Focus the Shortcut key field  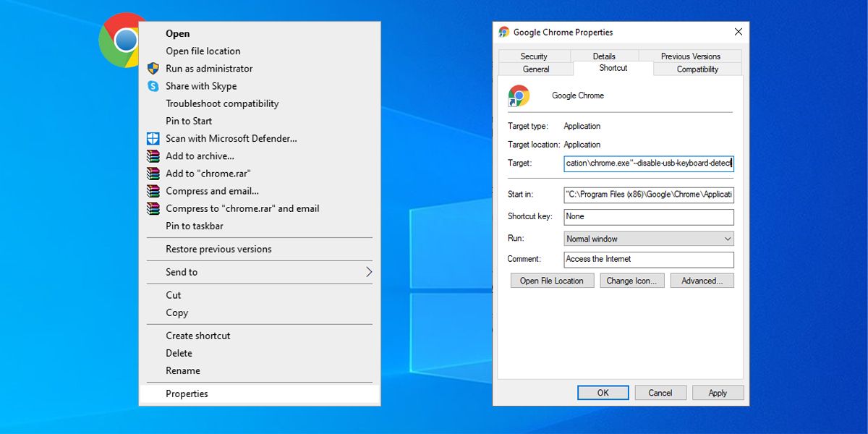[649, 216]
